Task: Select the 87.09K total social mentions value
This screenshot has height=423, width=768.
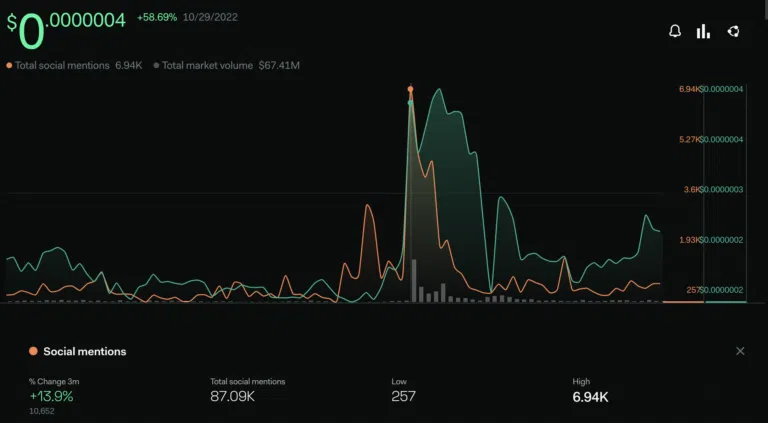Action: coord(232,397)
